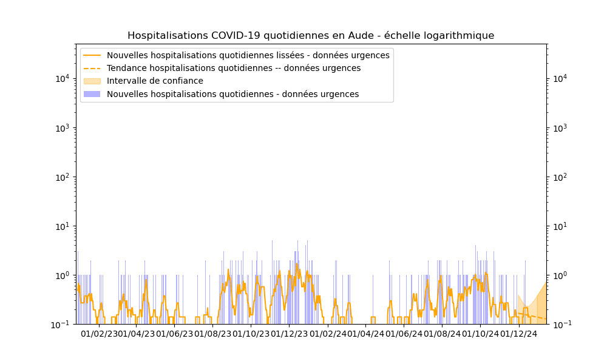Click the right y-axis 10^4 label
Viewport: 607px width, 364px height.
(x=560, y=78)
